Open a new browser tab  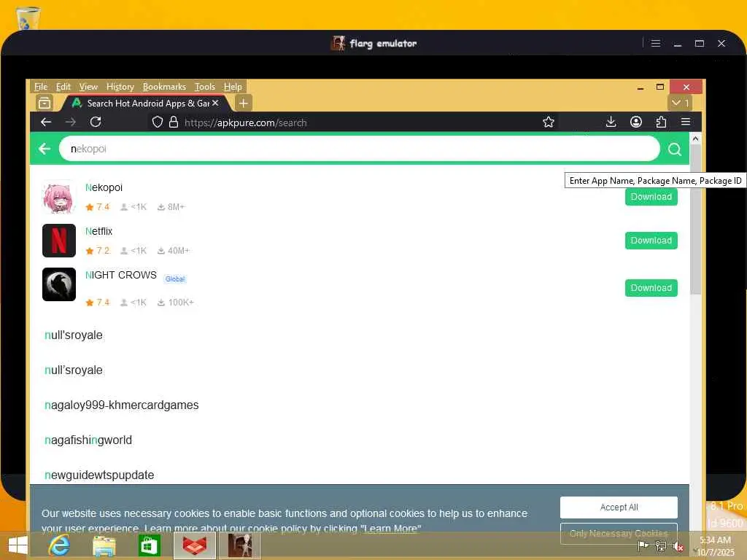[x=243, y=103]
